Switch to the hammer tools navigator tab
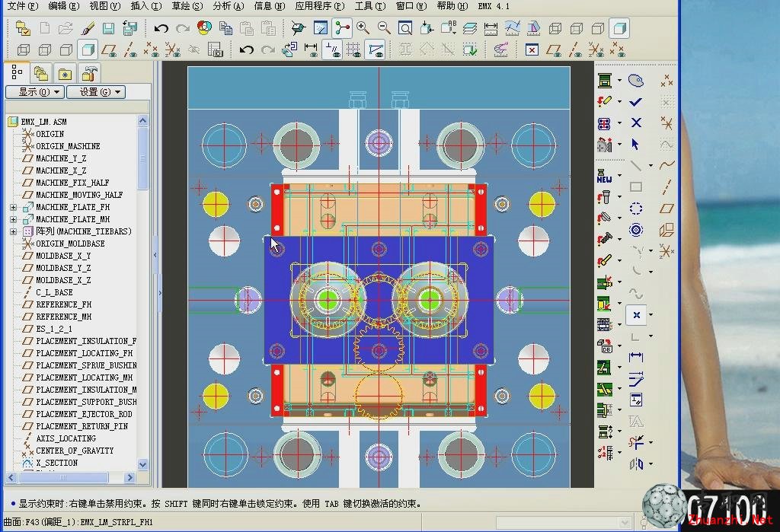Screen dimensions: 780x532 tap(89, 74)
